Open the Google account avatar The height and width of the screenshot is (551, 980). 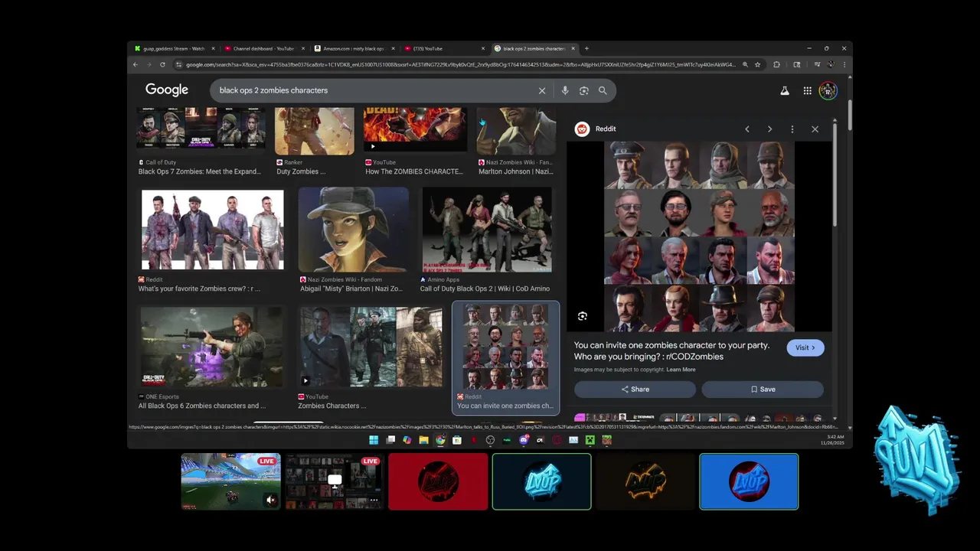tap(828, 90)
